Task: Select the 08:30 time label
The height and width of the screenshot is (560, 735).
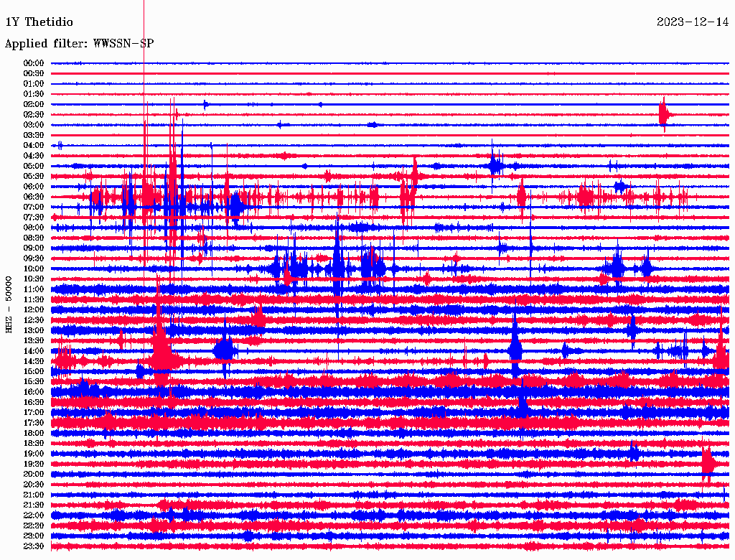Action: [x=34, y=238]
